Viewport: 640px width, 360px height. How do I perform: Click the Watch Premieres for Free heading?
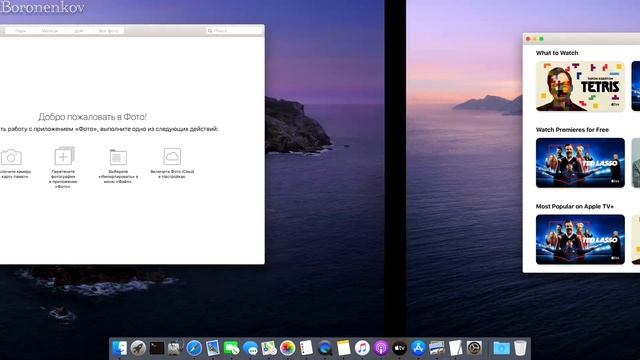click(572, 130)
